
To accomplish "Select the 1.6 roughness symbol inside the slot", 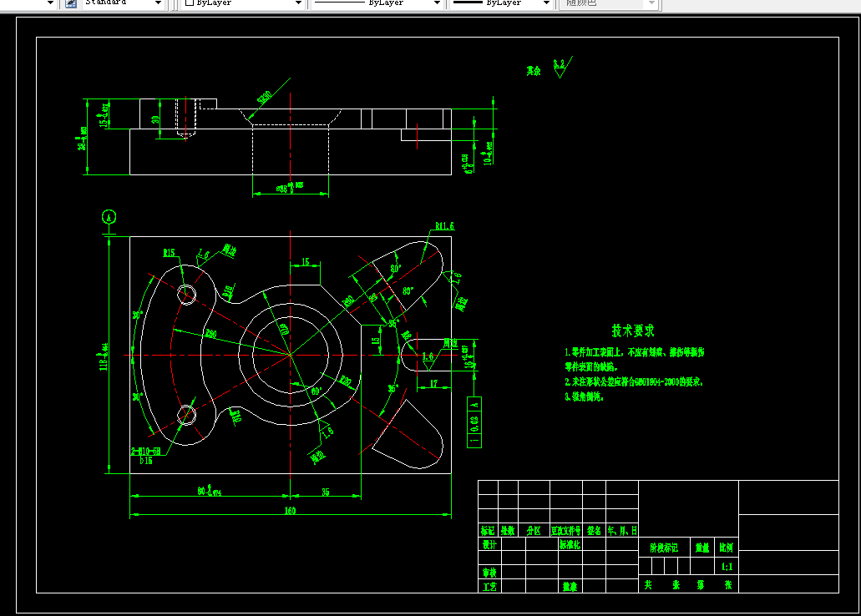I will 428,361.
